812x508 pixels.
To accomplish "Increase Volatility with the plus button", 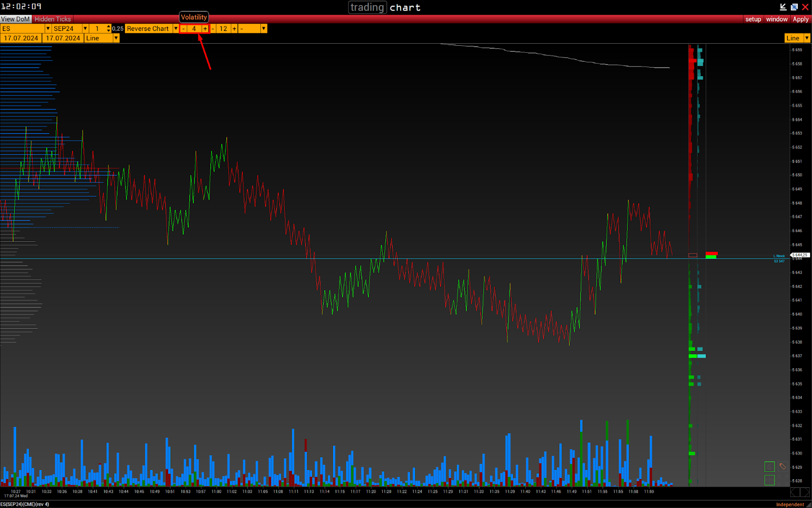I will click(205, 29).
